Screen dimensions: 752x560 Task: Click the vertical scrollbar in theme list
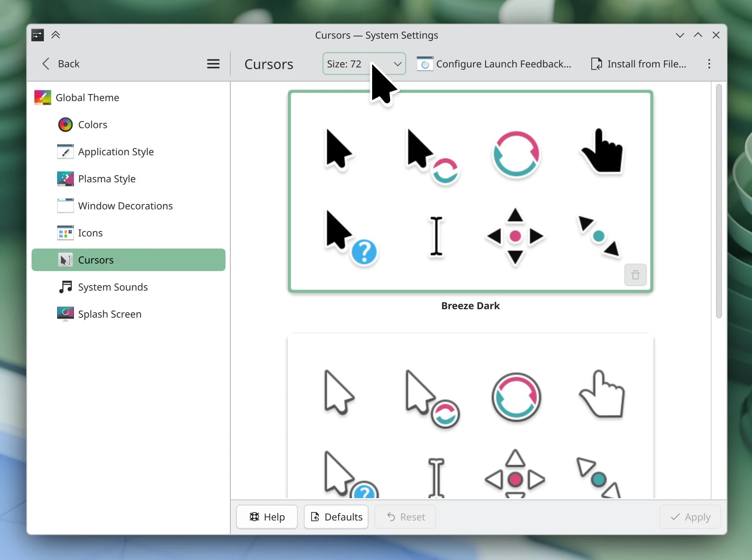coord(718,202)
